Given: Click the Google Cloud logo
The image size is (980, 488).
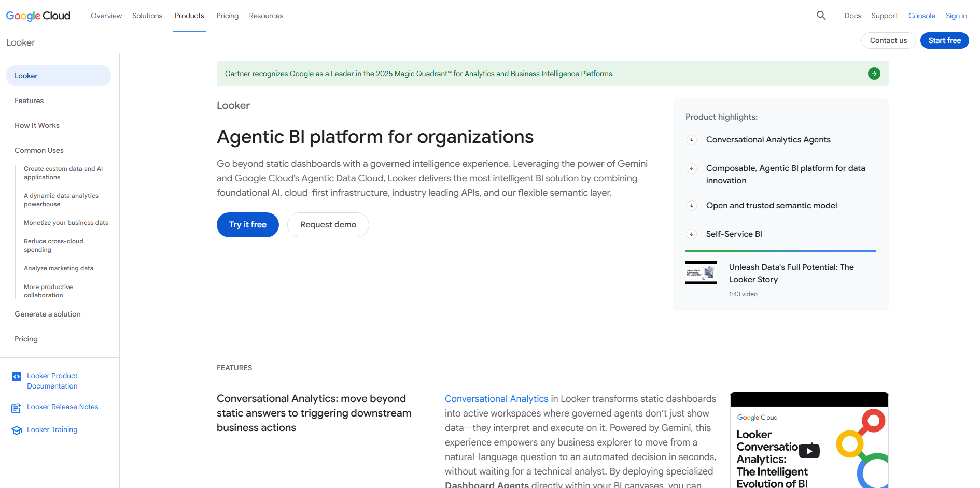Looking at the screenshot, I should click(x=38, y=16).
